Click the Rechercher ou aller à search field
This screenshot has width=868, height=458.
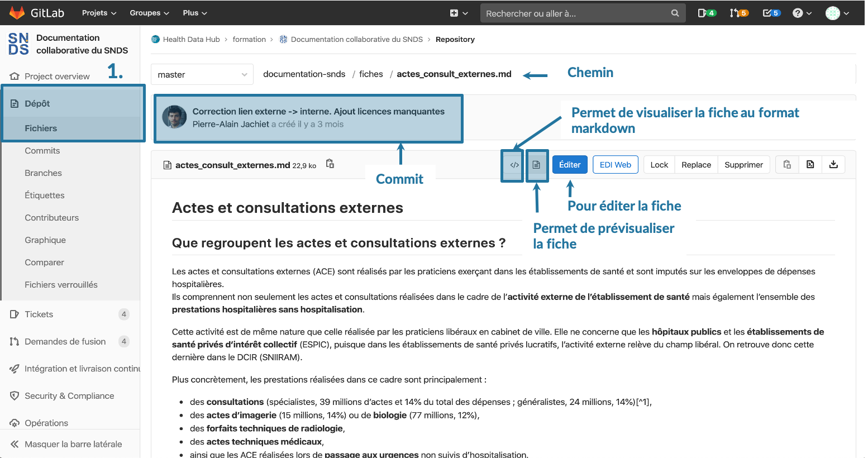575,13
